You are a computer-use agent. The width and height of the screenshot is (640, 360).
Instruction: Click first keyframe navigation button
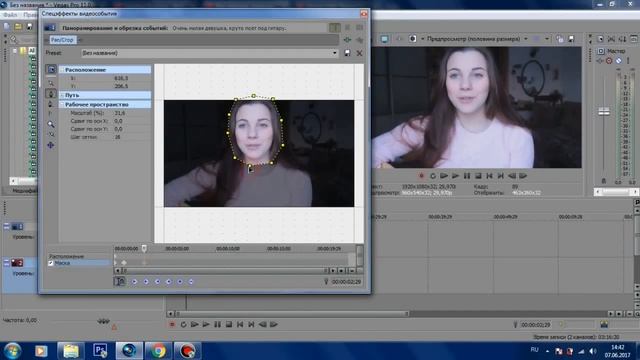[x=134, y=282]
